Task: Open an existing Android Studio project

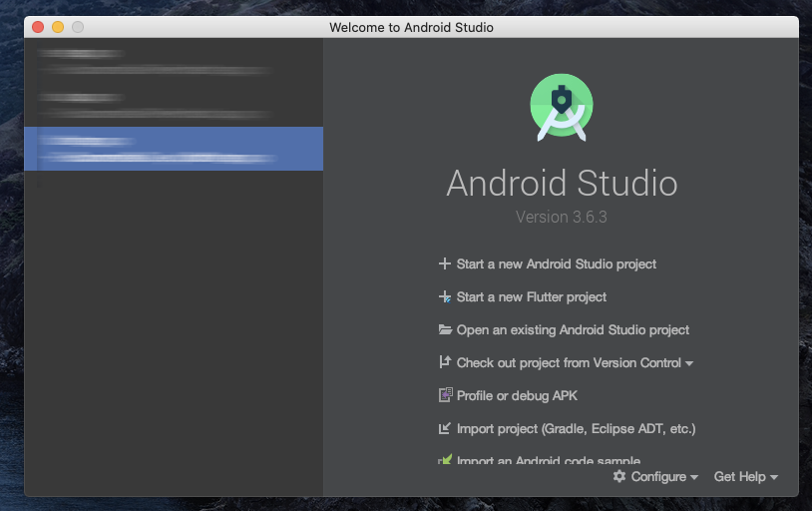Action: coord(573,330)
